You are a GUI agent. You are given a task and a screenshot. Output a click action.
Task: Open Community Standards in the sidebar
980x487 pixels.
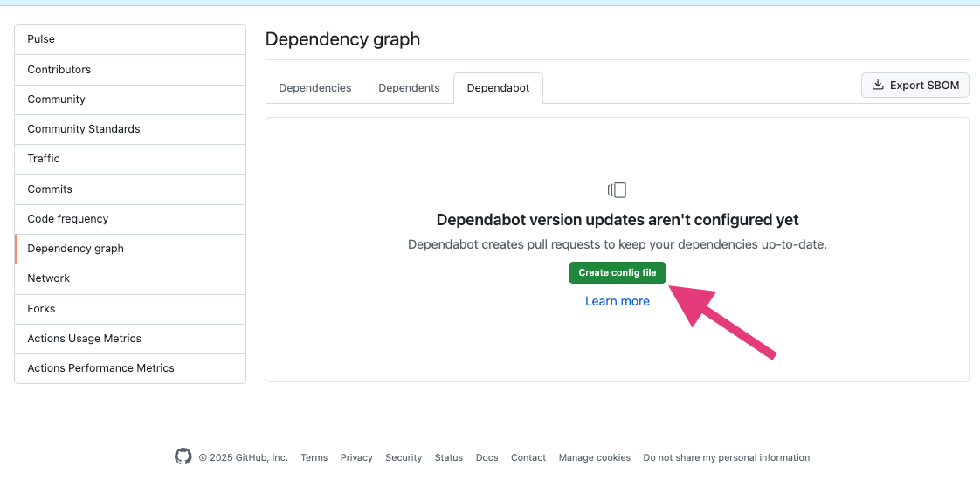130,129
